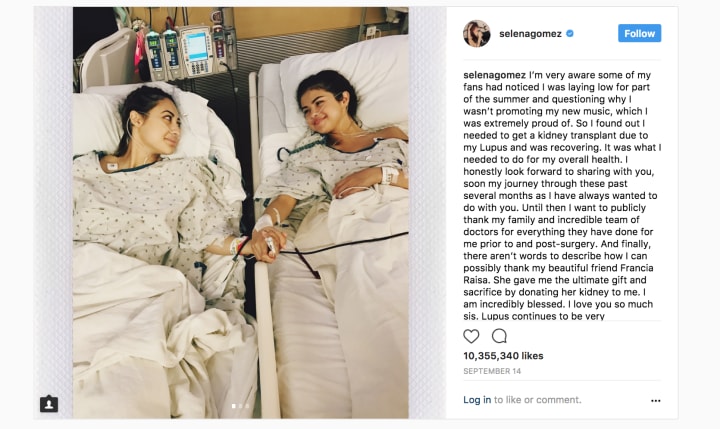Viewport: 720px width, 429px height.
Task: Click the Log in link
Action: point(477,400)
